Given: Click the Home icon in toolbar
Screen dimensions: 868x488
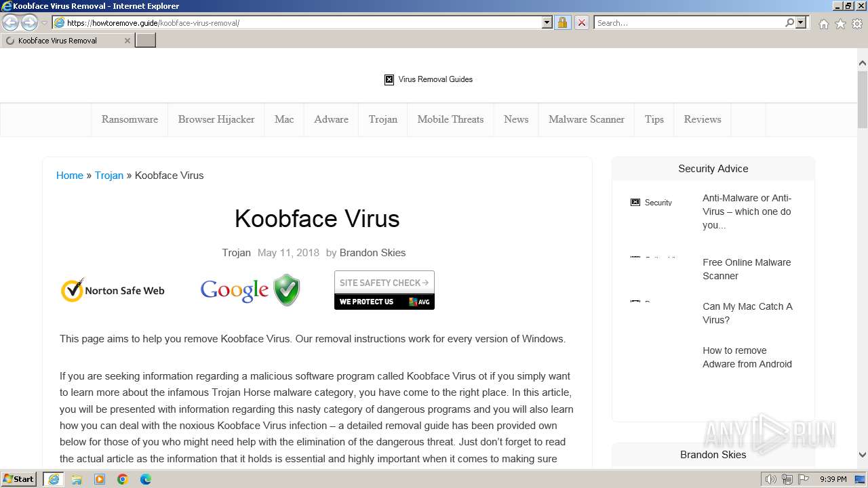Looking at the screenshot, I should tap(823, 24).
